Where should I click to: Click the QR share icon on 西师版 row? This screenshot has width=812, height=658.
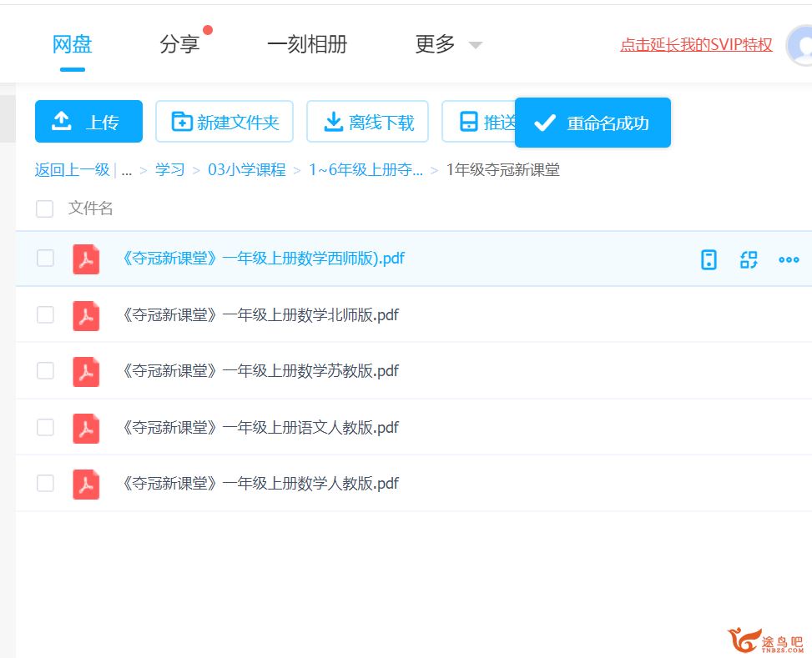[749, 259]
